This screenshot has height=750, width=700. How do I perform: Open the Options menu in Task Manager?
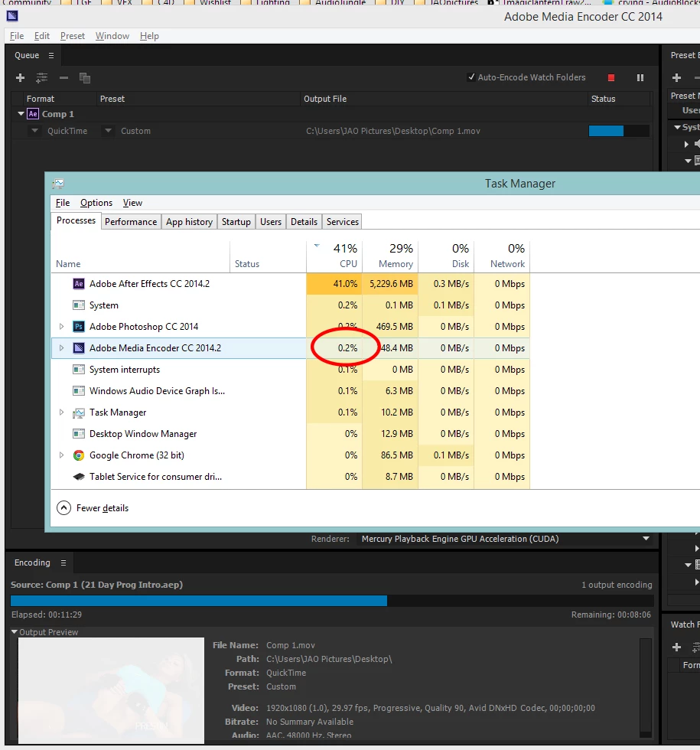coord(96,203)
